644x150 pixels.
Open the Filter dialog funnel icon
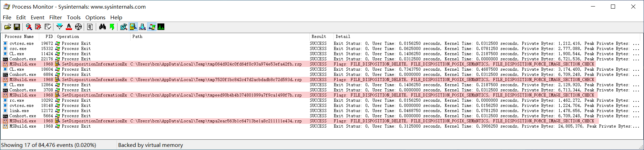coord(60,27)
